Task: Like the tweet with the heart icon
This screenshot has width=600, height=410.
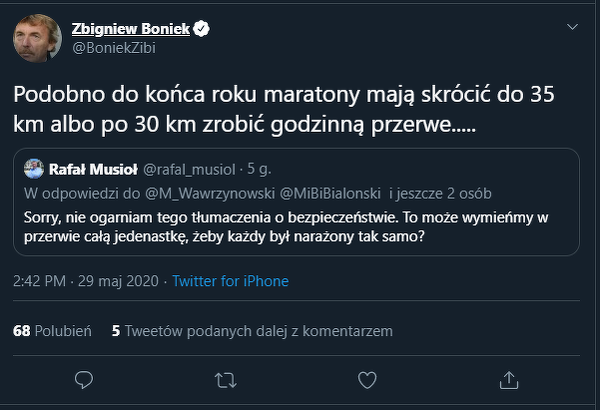Action: (368, 380)
